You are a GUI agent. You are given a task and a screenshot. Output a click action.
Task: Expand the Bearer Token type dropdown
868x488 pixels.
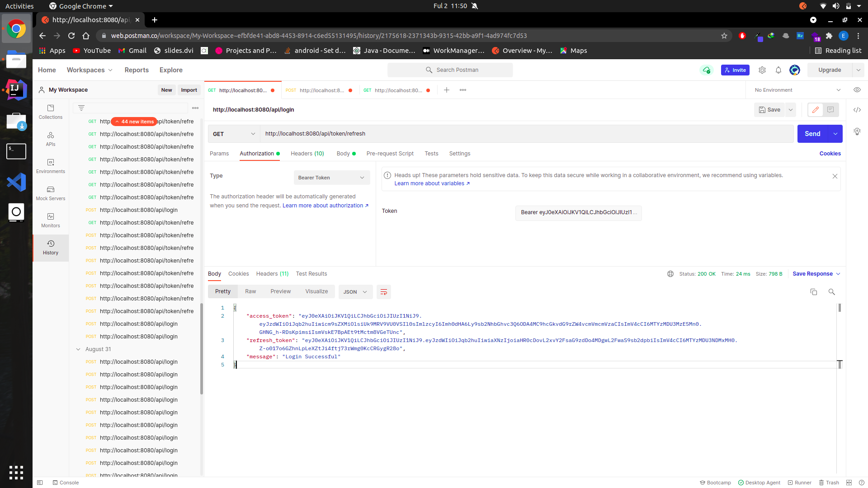331,178
